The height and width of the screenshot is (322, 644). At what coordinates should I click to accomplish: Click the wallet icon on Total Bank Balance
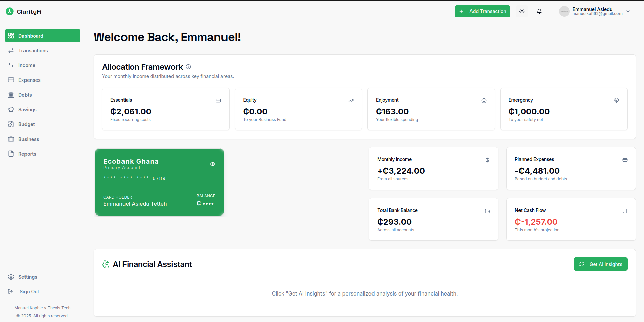[x=487, y=211]
